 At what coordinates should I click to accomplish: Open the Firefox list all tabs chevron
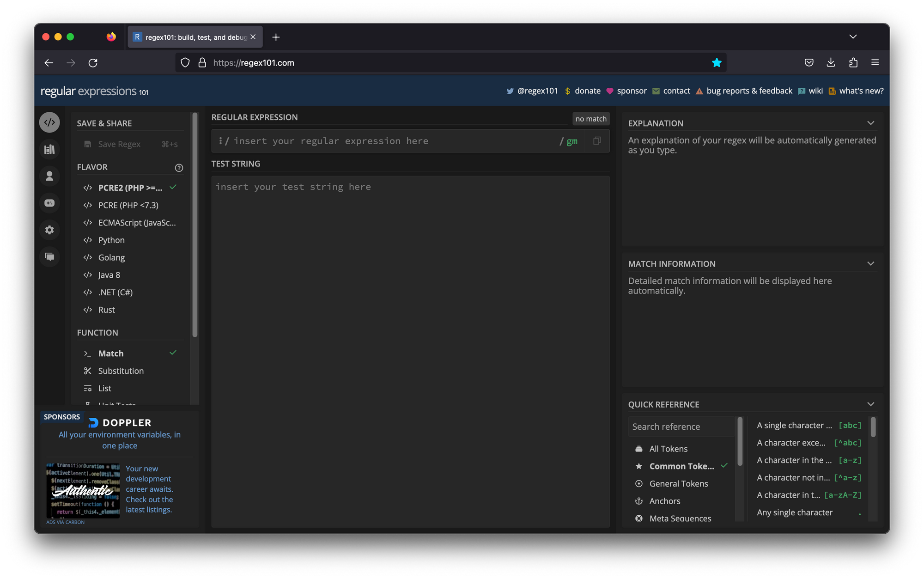click(853, 37)
